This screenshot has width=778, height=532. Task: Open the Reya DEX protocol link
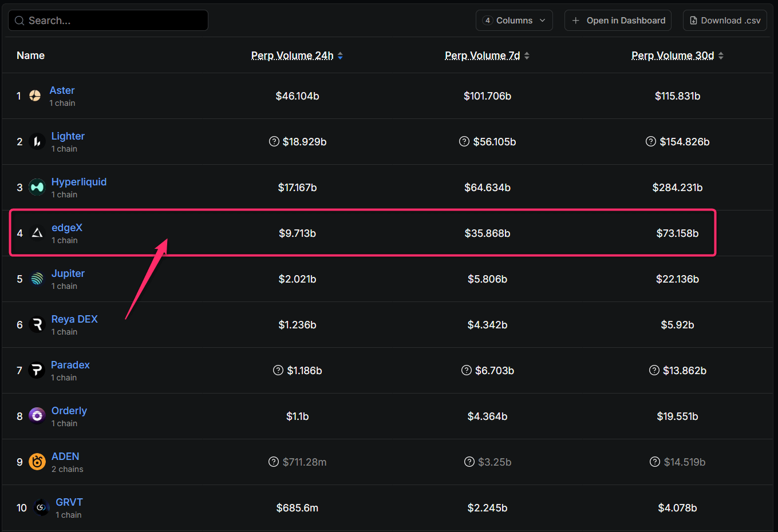[74, 319]
